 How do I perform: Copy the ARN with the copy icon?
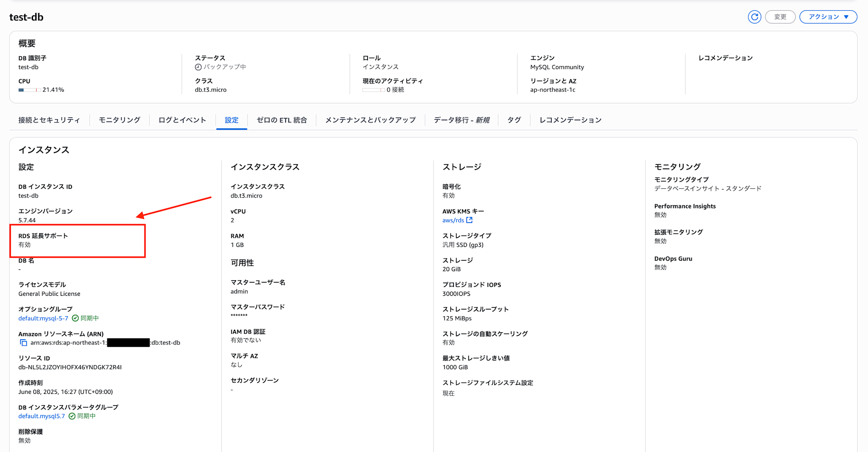(23, 343)
